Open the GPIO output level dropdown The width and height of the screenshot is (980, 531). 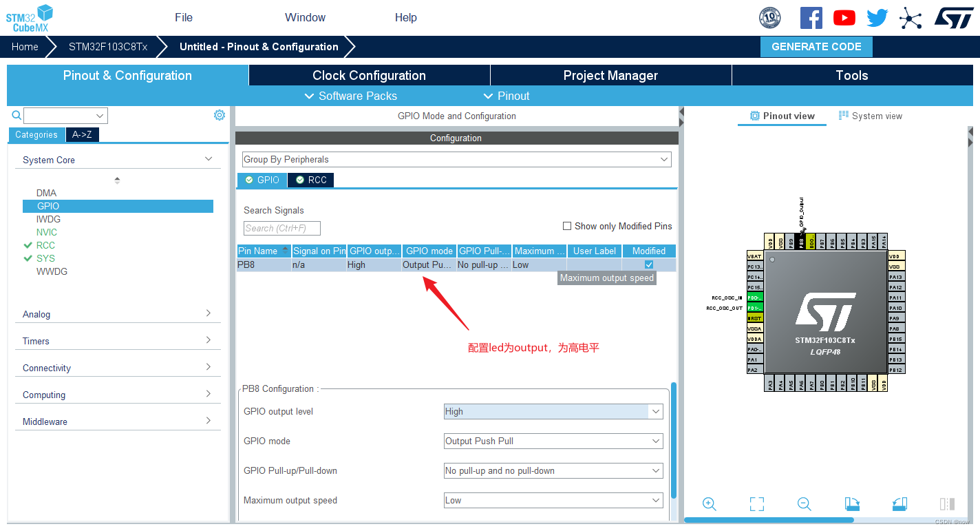[x=553, y=411]
